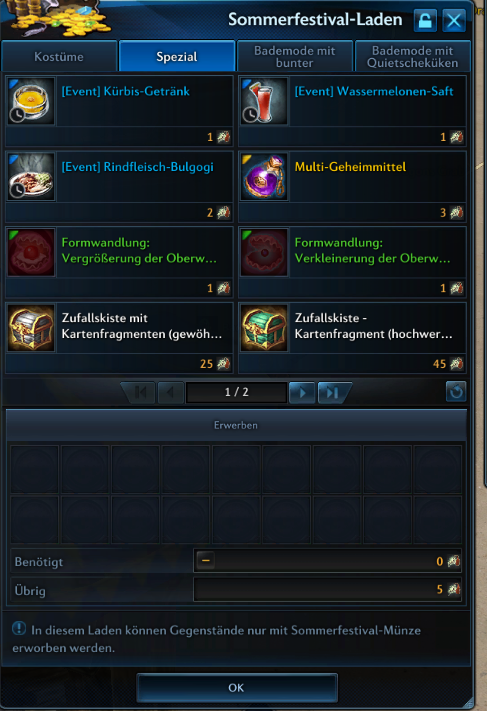Toggle the window lock icon
This screenshot has width=487, height=711.
click(x=425, y=20)
